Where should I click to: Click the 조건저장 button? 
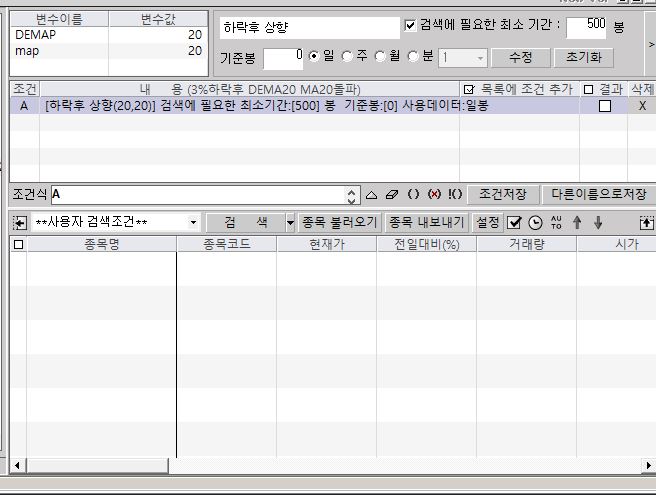[x=503, y=194]
